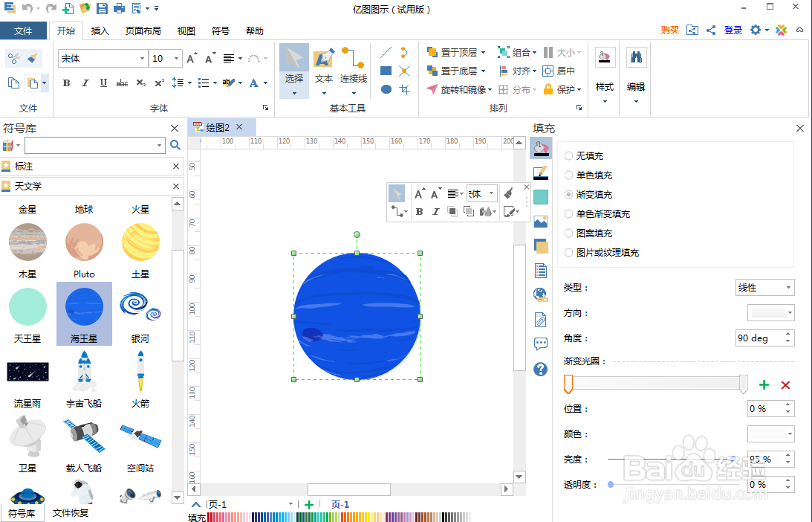The width and height of the screenshot is (812, 522).
Task: Open the line style panel icon
Action: [540, 173]
